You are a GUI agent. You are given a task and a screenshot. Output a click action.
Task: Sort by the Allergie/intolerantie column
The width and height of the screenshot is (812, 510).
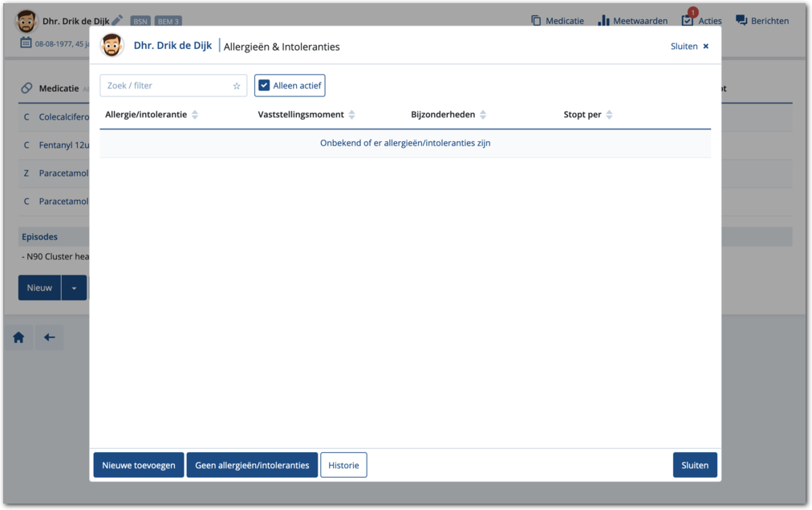[x=195, y=115]
